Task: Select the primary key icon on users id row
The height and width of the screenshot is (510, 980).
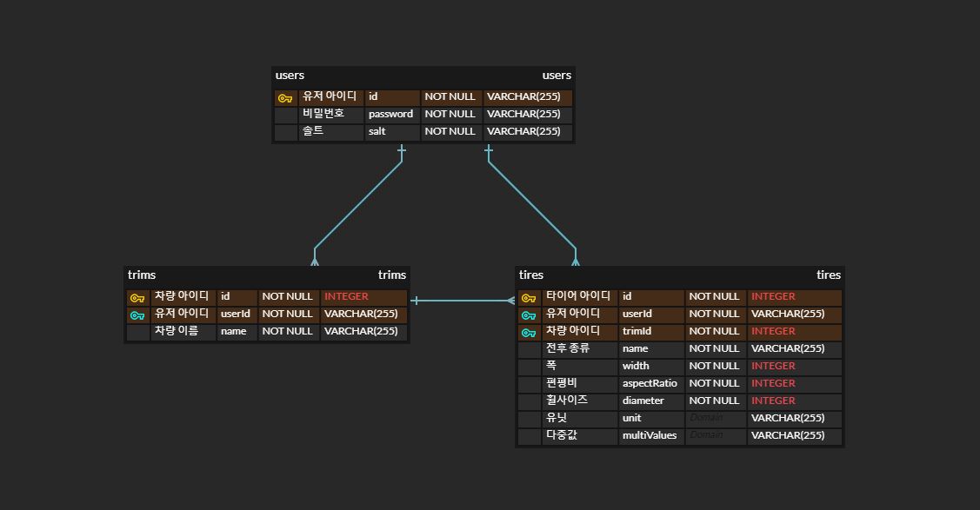Action: (284, 97)
